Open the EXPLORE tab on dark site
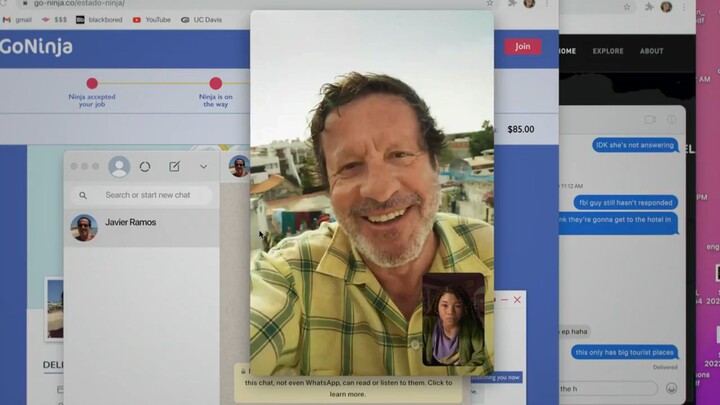The width and height of the screenshot is (720, 405). (608, 51)
